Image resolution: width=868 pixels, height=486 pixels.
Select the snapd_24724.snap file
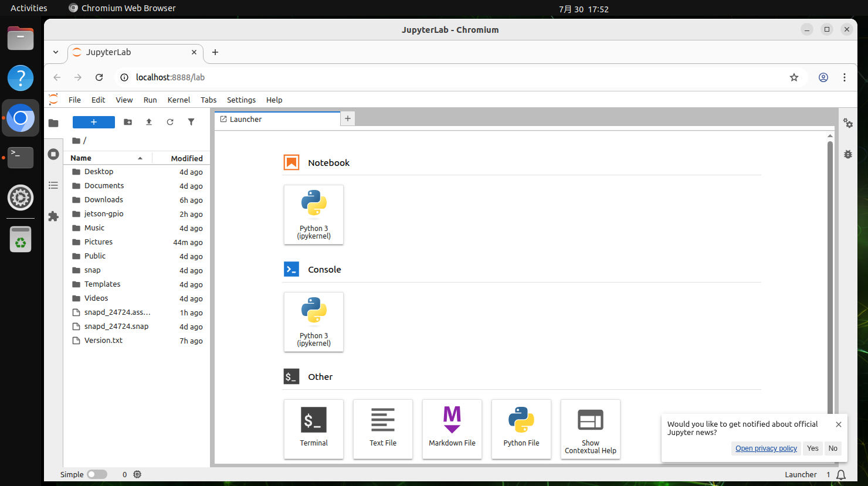point(137,327)
